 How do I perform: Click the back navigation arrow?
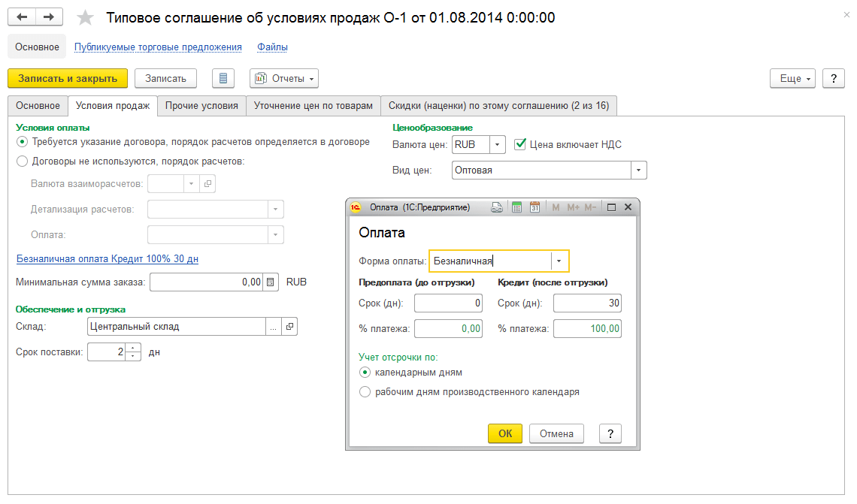pos(23,17)
